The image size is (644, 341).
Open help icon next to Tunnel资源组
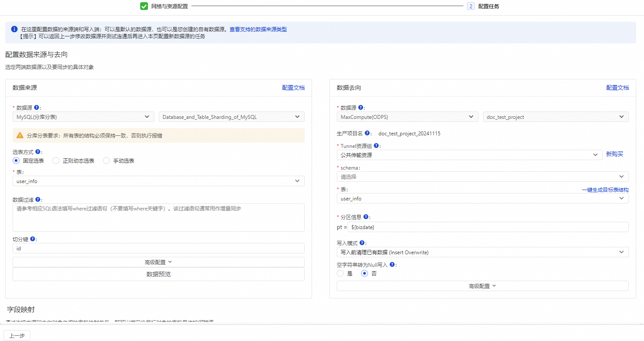tap(376, 146)
